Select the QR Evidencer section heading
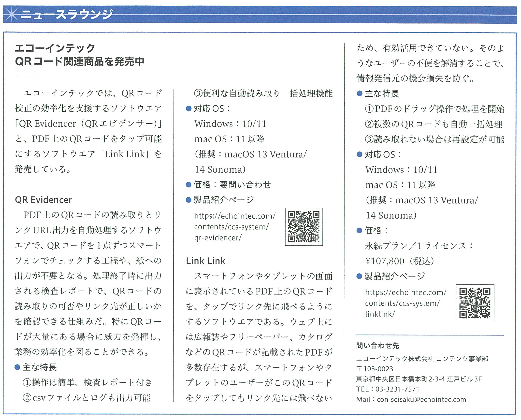Viewport: 521px width, 420px height. point(43,200)
